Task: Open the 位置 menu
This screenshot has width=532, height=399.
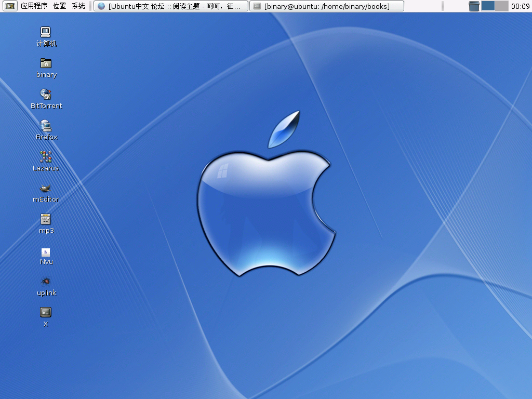Action: (x=60, y=6)
